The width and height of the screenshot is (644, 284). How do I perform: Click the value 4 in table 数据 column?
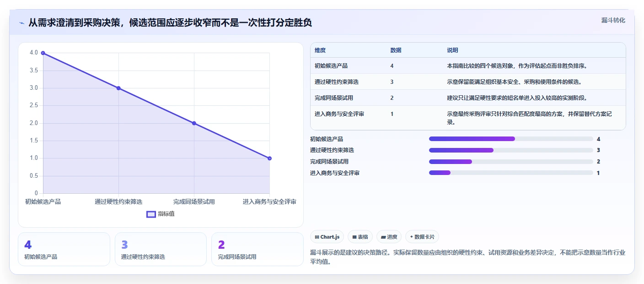click(x=392, y=66)
